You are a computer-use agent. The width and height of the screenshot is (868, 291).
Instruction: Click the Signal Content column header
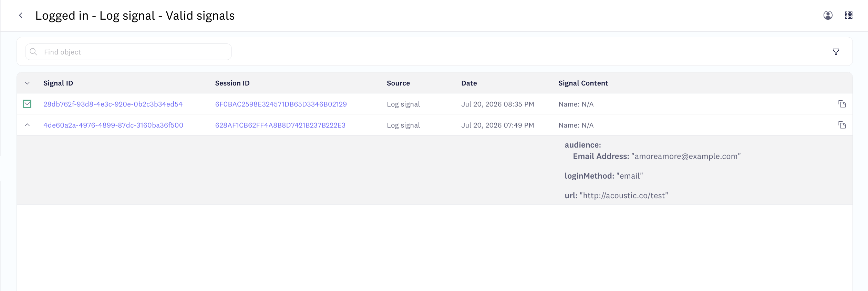(583, 83)
